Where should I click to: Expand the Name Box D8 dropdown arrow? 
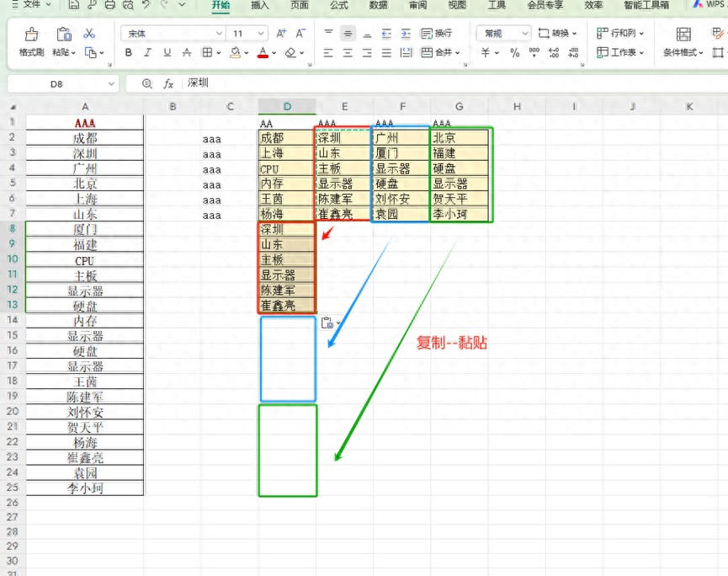tap(111, 84)
